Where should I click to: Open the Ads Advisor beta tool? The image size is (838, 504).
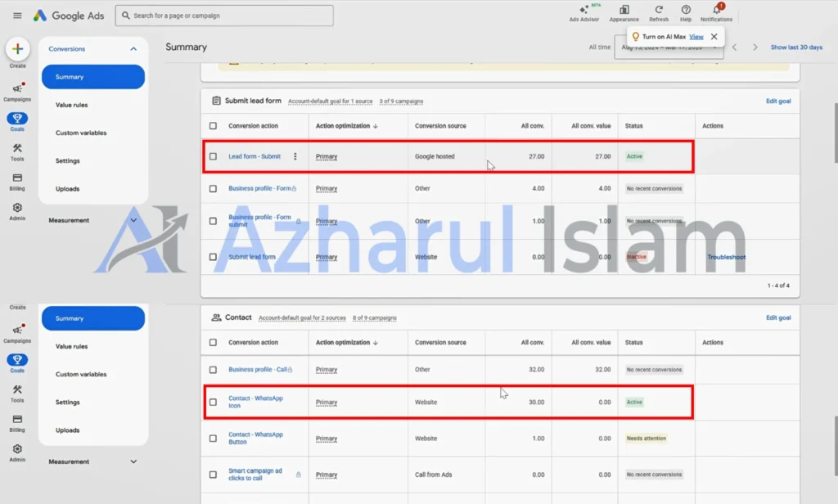(584, 13)
